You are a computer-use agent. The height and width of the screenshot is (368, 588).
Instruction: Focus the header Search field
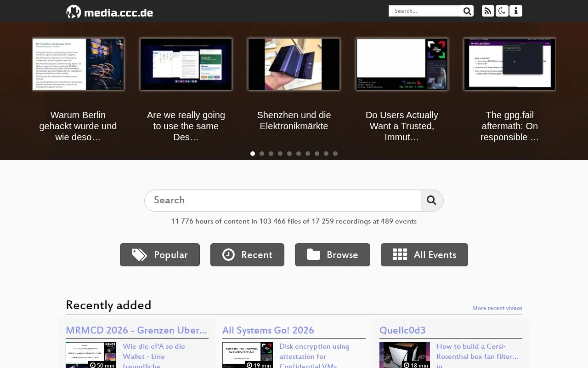pos(425,11)
